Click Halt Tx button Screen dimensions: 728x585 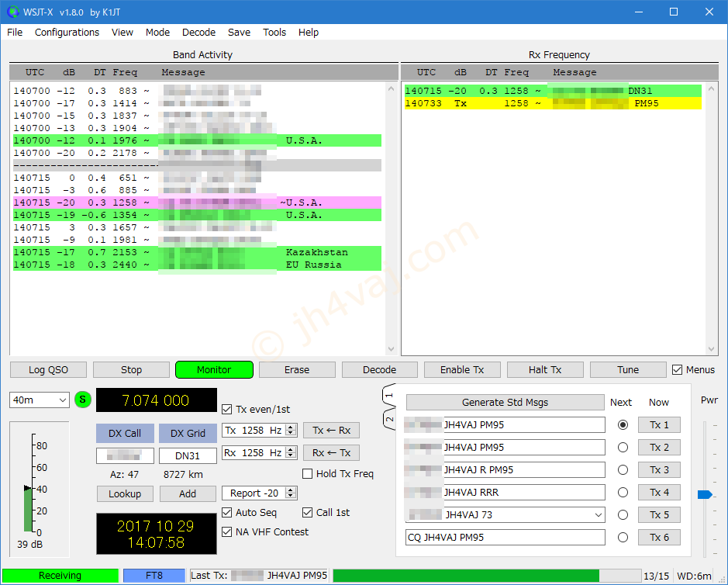(545, 370)
